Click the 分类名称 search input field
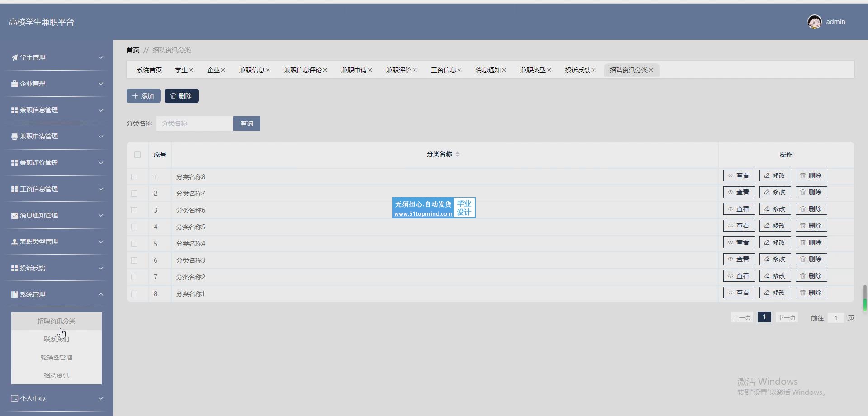The width and height of the screenshot is (868, 416). pos(194,123)
